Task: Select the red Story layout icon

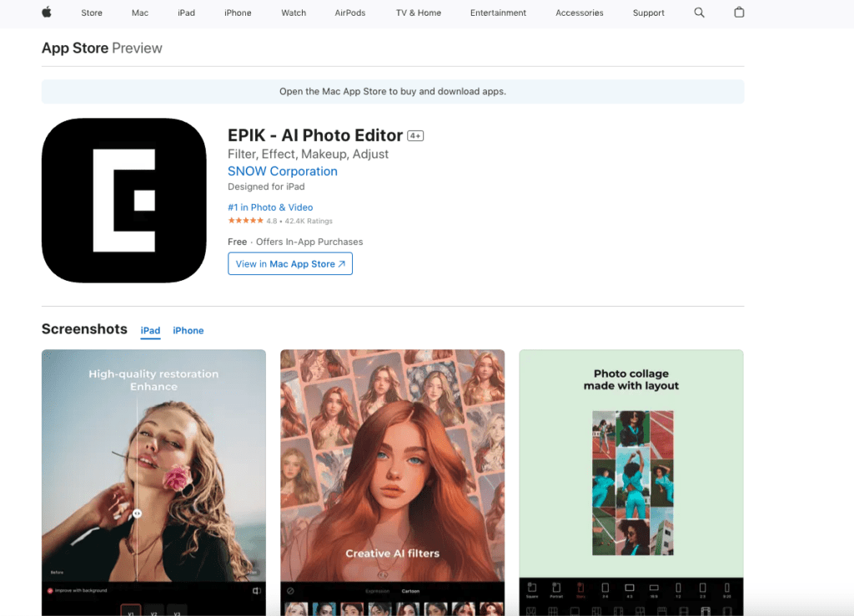Action: point(580,589)
